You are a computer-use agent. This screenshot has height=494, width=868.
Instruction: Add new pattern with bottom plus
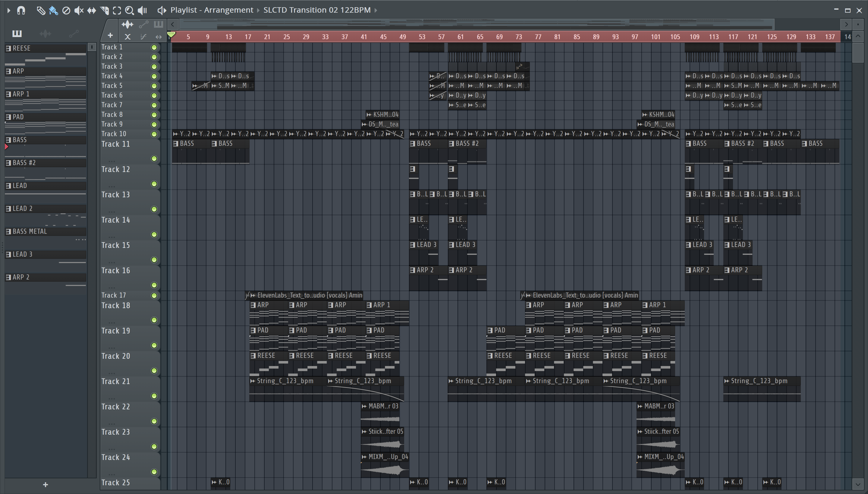pos(46,484)
